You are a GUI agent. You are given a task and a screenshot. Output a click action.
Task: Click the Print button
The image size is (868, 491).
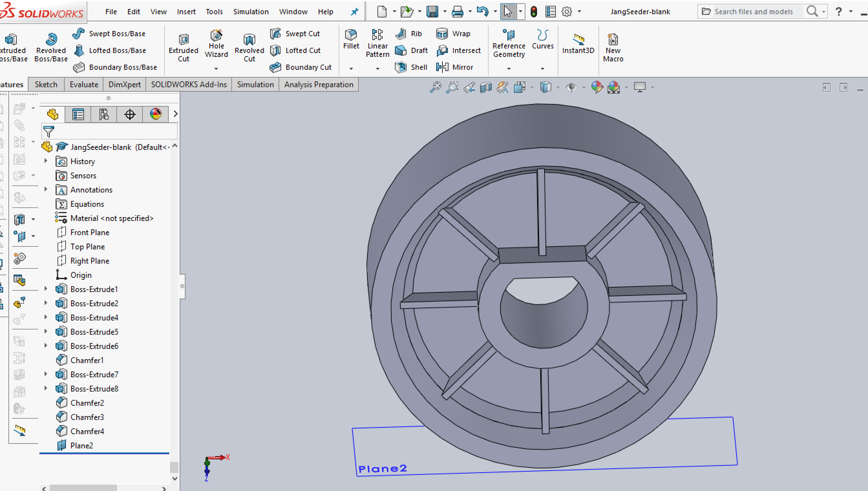click(x=458, y=12)
